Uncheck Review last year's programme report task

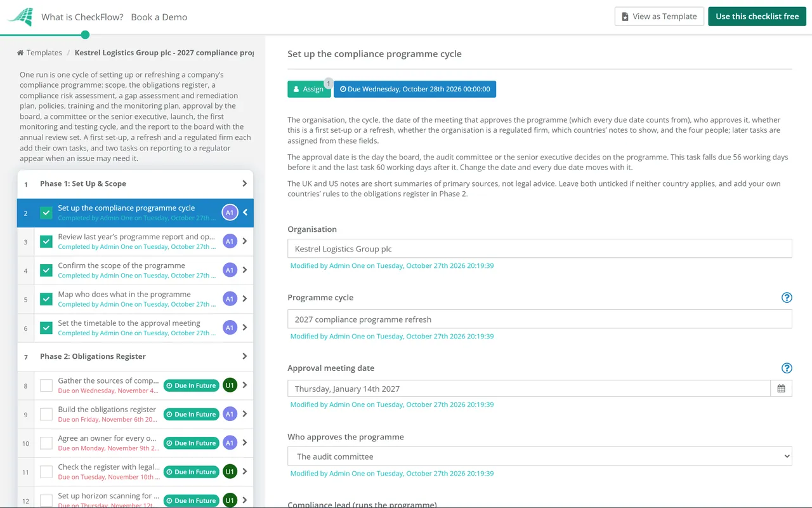[x=46, y=241]
